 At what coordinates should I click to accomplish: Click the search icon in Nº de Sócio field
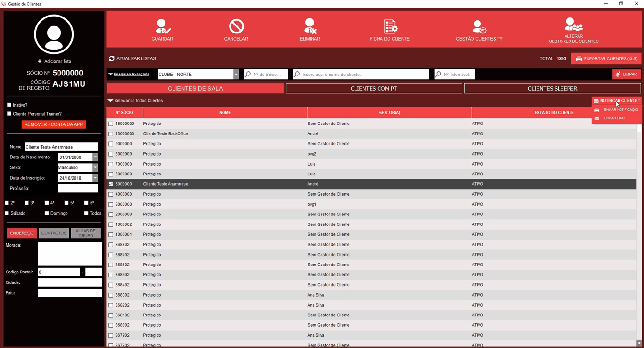click(x=248, y=74)
